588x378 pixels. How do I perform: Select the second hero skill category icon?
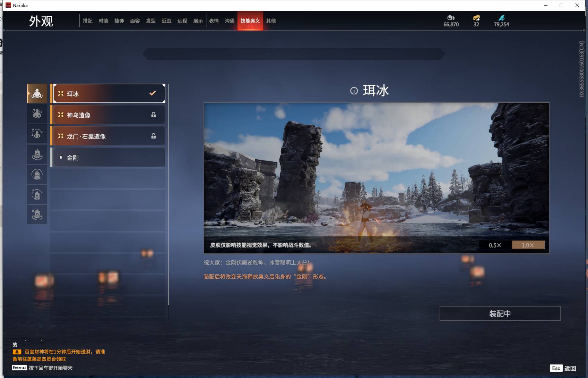pyautogui.click(x=37, y=114)
